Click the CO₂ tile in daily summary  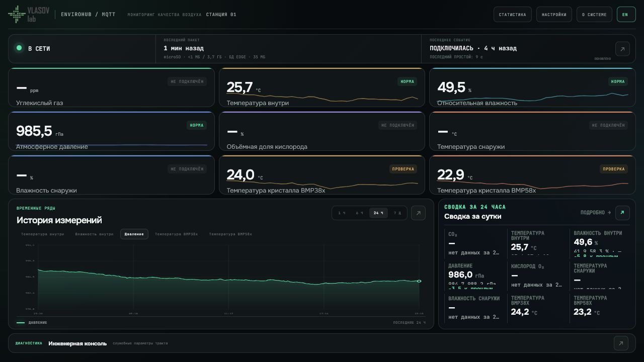click(x=476, y=243)
